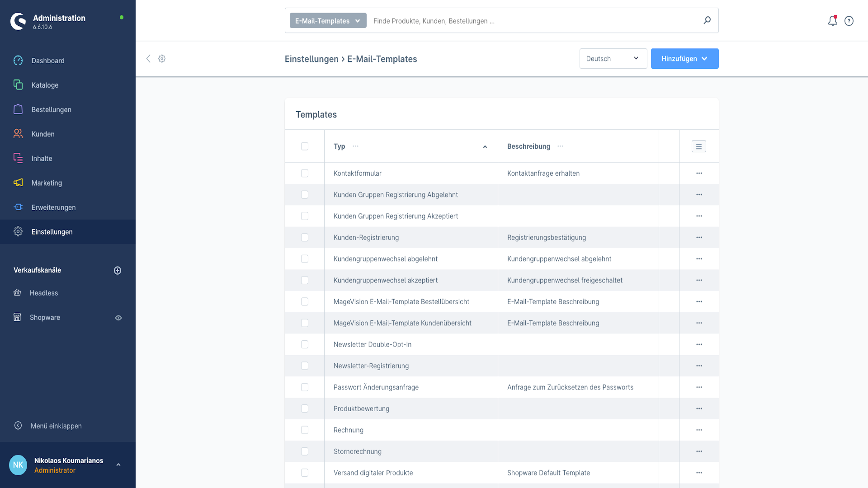Click the settings gear beside back arrow
This screenshot has width=868, height=488.
162,59
